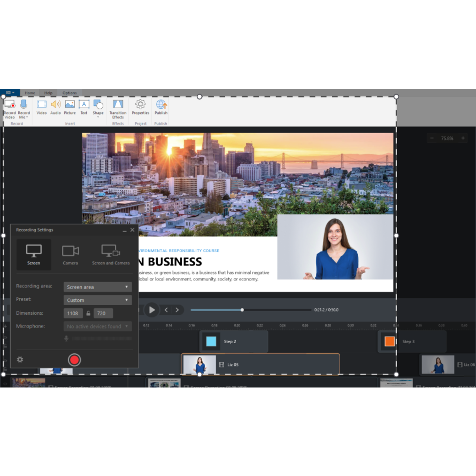476x476 pixels.
Task: Enable Screen and Camera recording mode
Action: coord(110,254)
